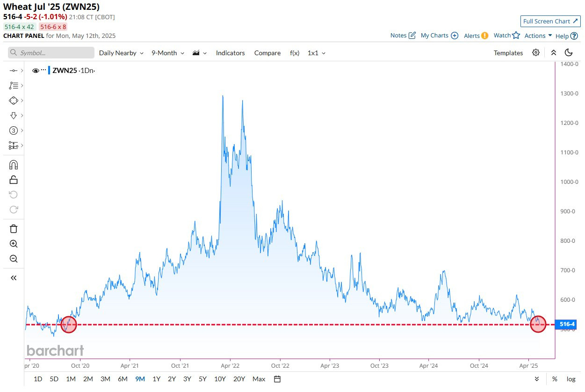Select the 5D time range
585x392 pixels.
pyautogui.click(x=54, y=379)
